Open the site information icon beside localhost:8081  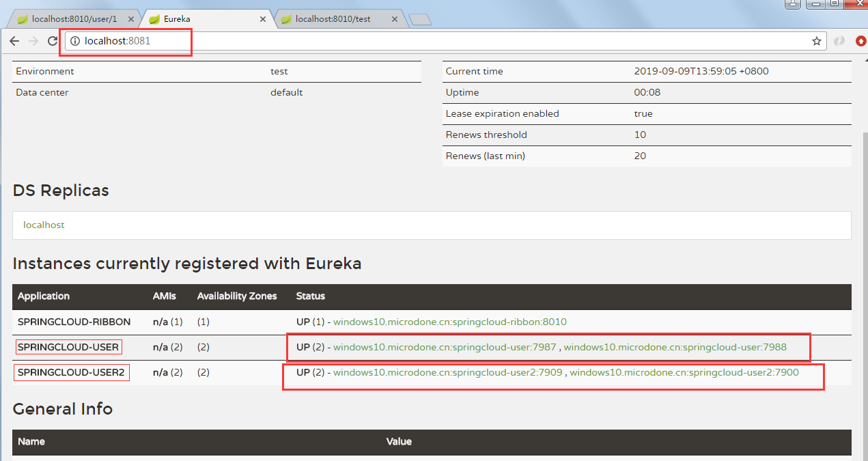[75, 42]
